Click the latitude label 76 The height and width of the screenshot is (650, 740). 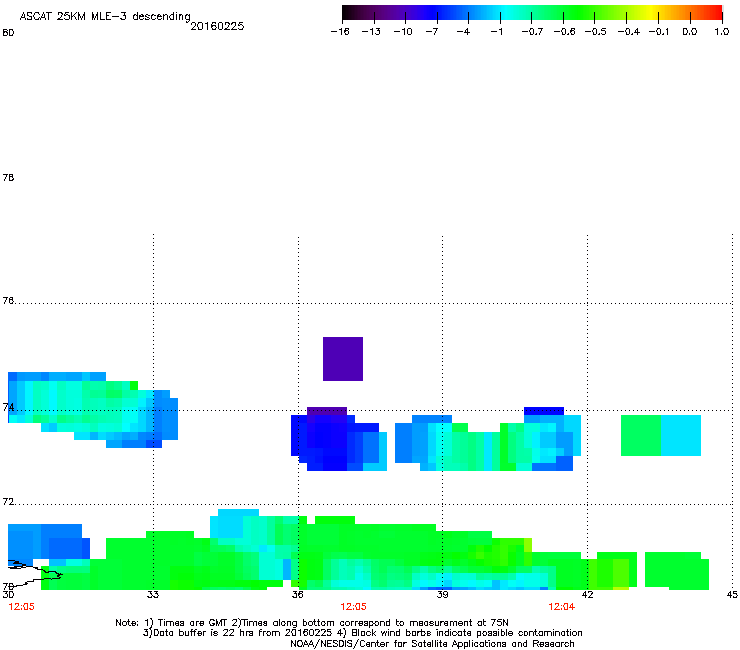pyautogui.click(x=8, y=300)
